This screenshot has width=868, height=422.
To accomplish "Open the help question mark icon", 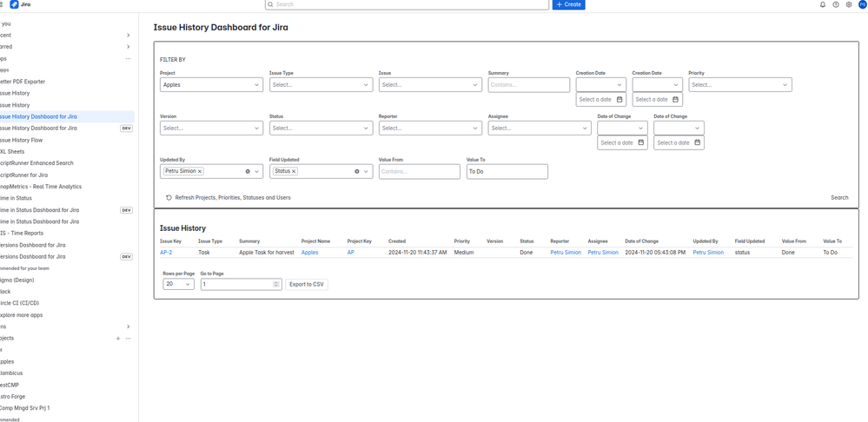I will click(835, 4).
